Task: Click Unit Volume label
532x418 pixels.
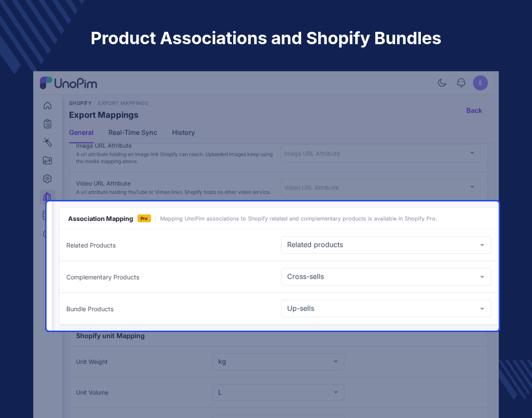Action: [x=92, y=392]
